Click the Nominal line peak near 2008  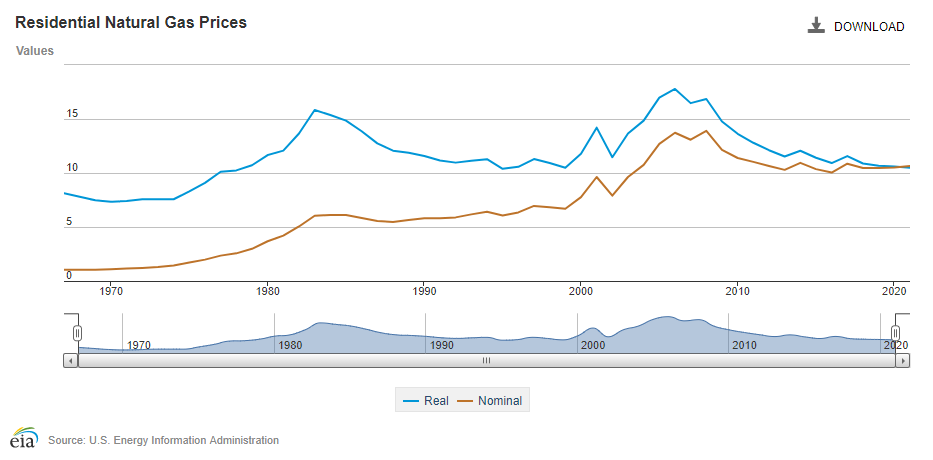pos(706,131)
